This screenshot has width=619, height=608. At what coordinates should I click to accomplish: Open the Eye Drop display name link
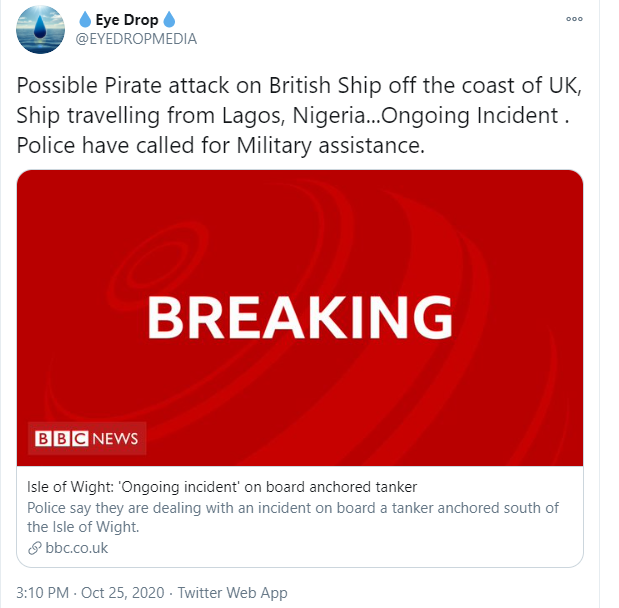click(127, 20)
